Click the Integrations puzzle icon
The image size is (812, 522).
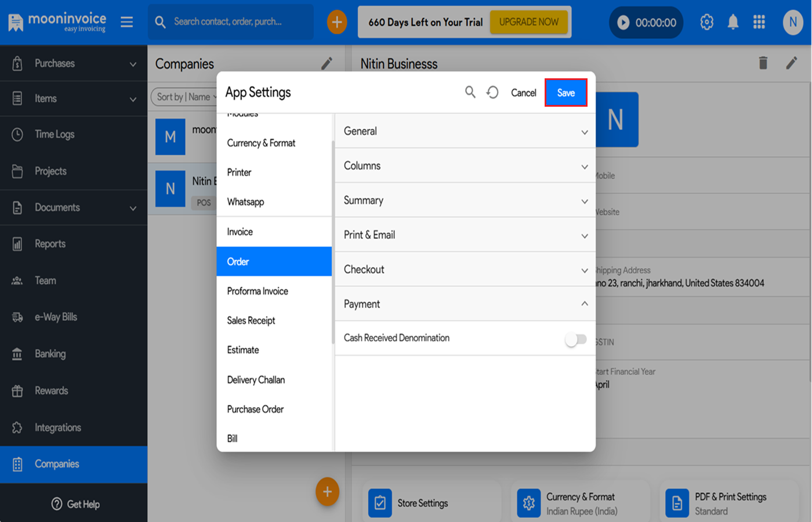(x=17, y=427)
